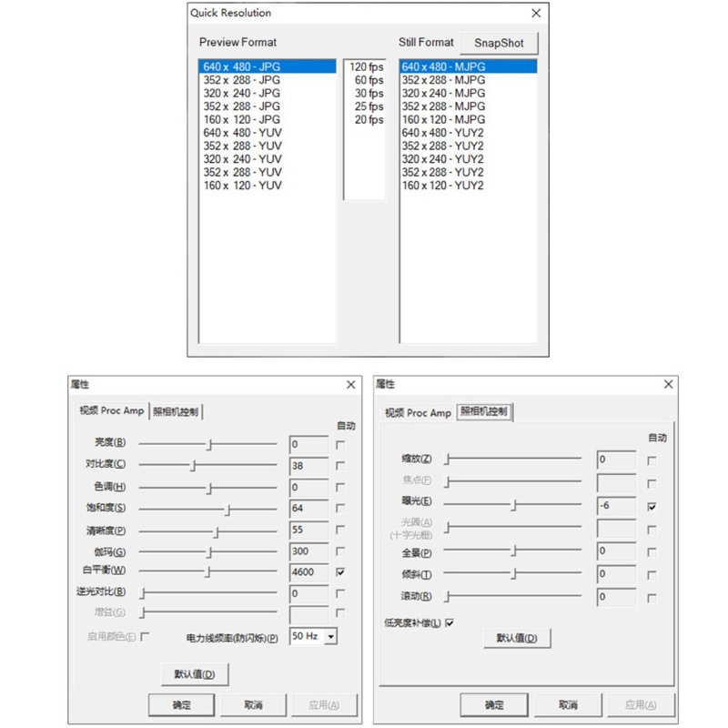The height and width of the screenshot is (728, 728).
Task: Click the 饱和度(S) slider handle
Action: 227,510
